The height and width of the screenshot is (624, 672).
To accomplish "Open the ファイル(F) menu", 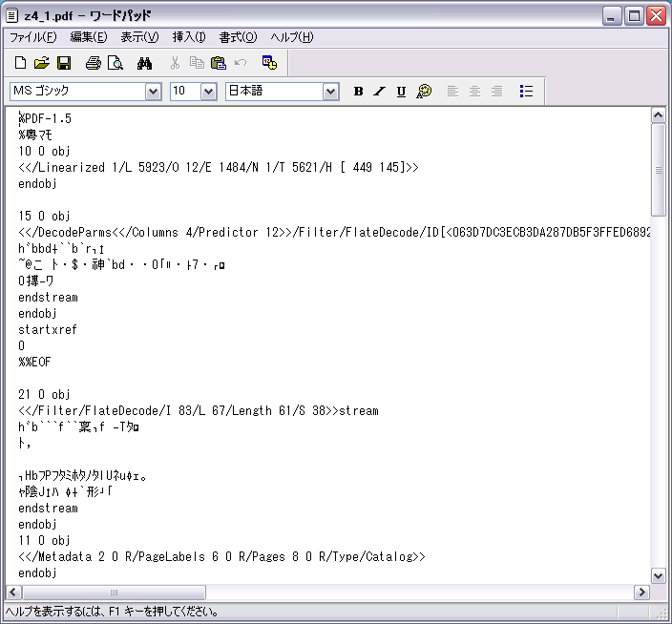I will [33, 37].
